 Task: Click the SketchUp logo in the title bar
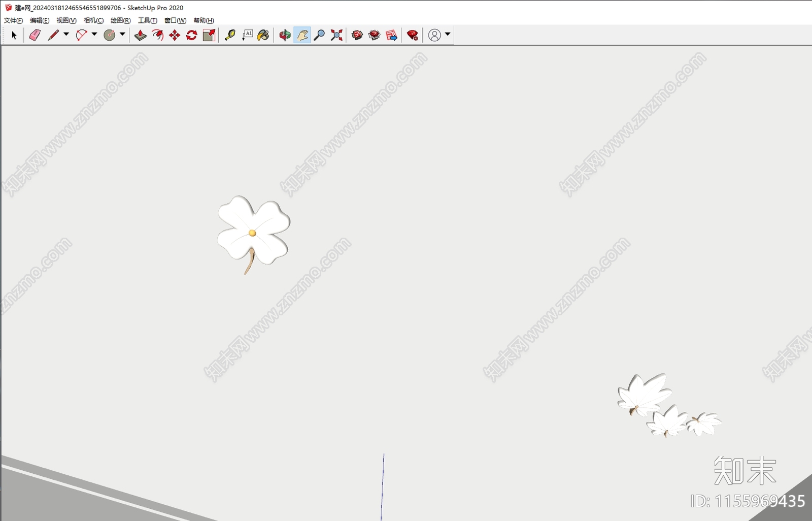pyautogui.click(x=8, y=8)
